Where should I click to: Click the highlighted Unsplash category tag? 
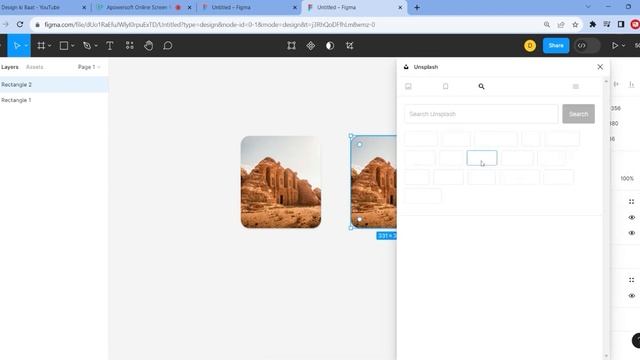(482, 158)
